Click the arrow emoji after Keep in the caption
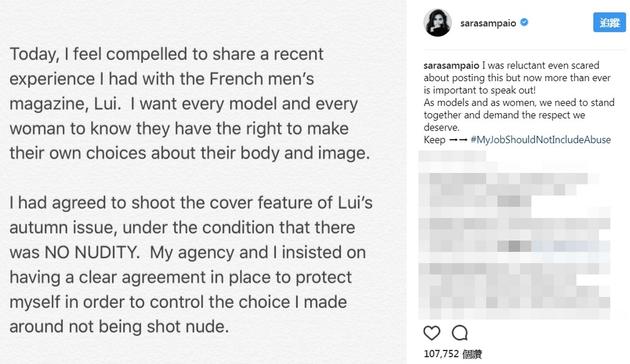Viewport: 630px width, 364px height. click(x=458, y=140)
